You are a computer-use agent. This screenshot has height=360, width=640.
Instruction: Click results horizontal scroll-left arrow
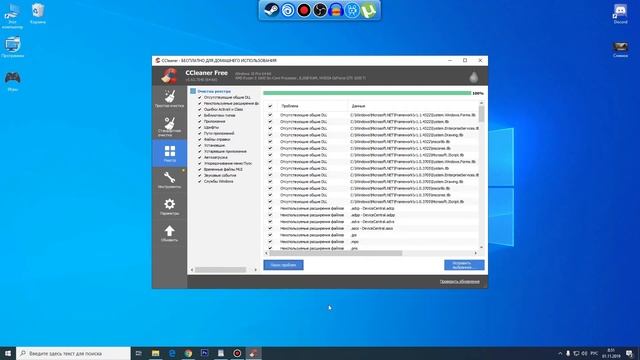coord(267,253)
